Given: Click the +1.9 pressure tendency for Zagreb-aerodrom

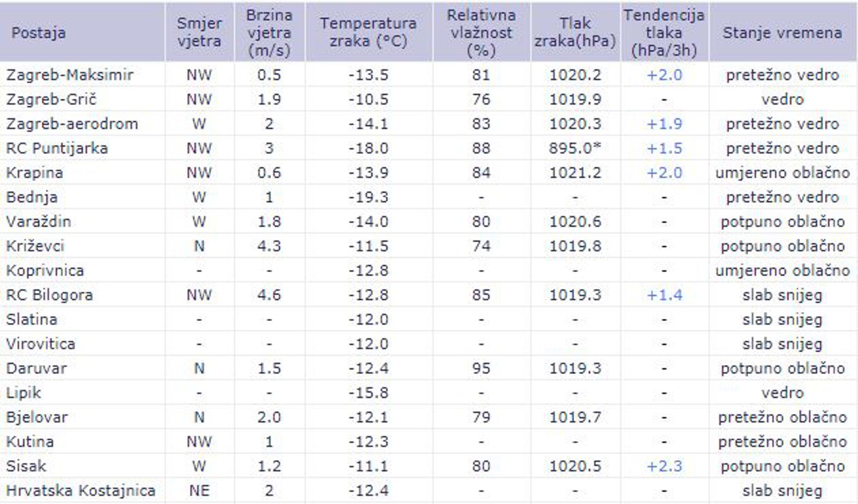Looking at the screenshot, I should click(x=664, y=124).
